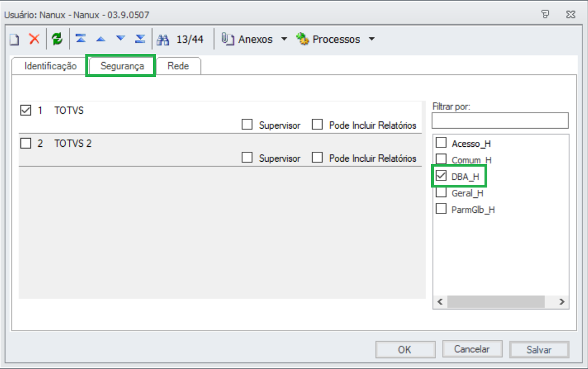Click the pin icon in title bar

click(x=545, y=14)
